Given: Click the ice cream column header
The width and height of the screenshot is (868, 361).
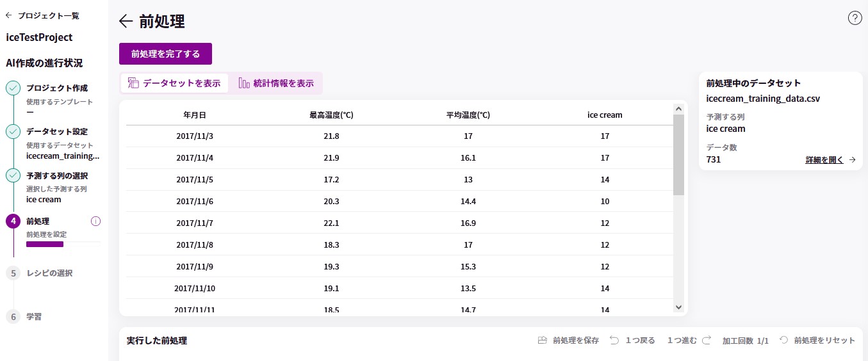Looking at the screenshot, I should (605, 115).
